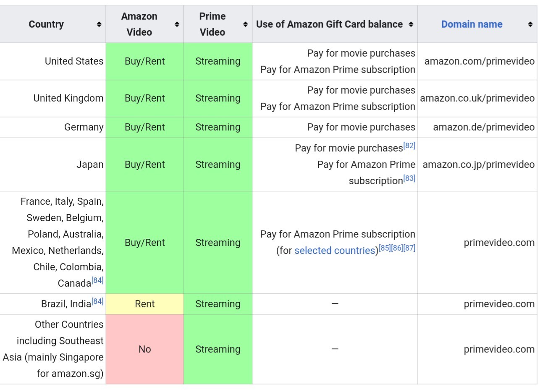Screen dimensions: 540x392
Task: Sort by Amazon Video column arrows
Action: click(177, 24)
